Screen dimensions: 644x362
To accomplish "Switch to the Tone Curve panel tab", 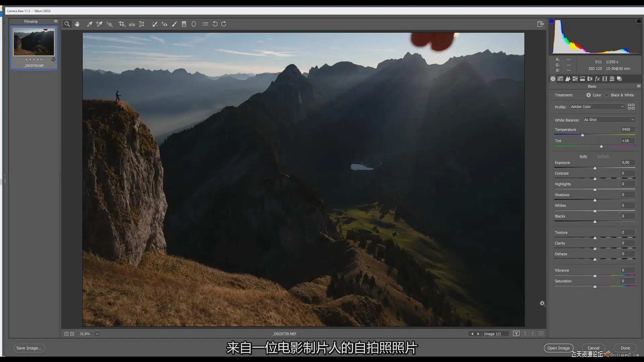I will tap(560, 79).
